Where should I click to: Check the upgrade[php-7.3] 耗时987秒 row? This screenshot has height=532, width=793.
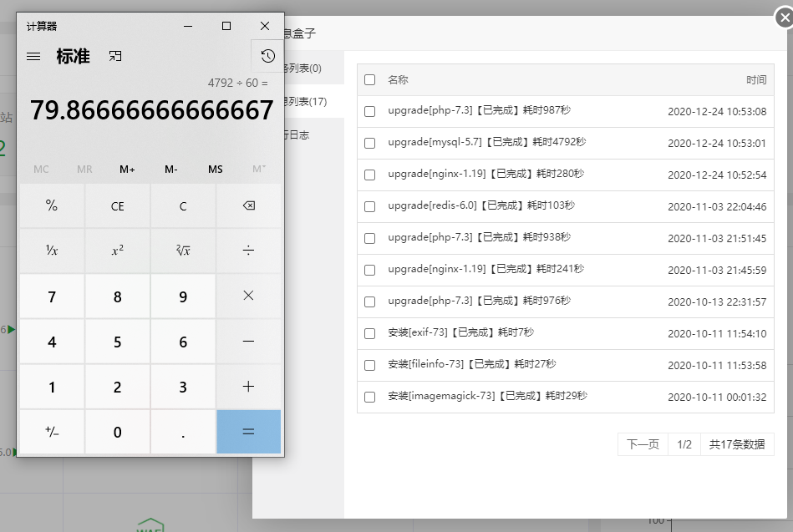[x=369, y=111]
